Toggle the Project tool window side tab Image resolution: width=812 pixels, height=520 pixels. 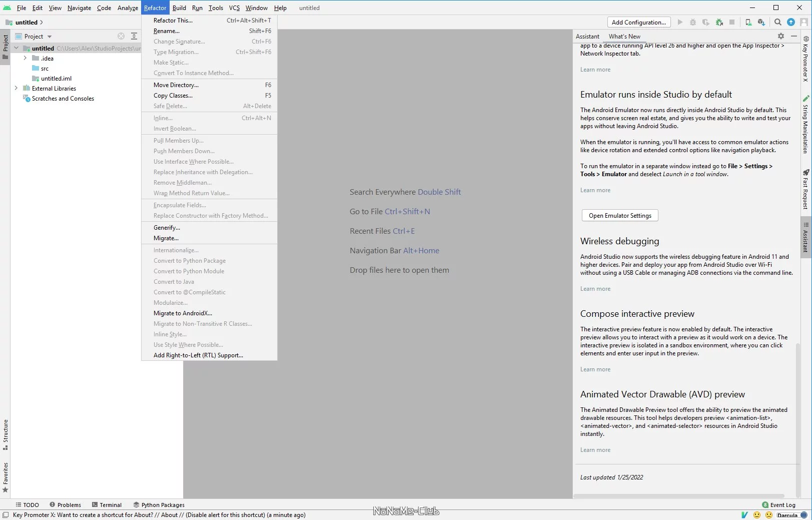click(5, 46)
